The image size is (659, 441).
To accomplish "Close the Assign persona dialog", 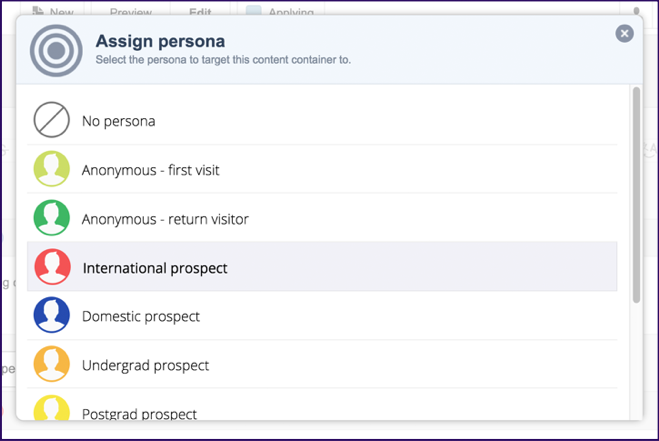I will coord(625,33).
